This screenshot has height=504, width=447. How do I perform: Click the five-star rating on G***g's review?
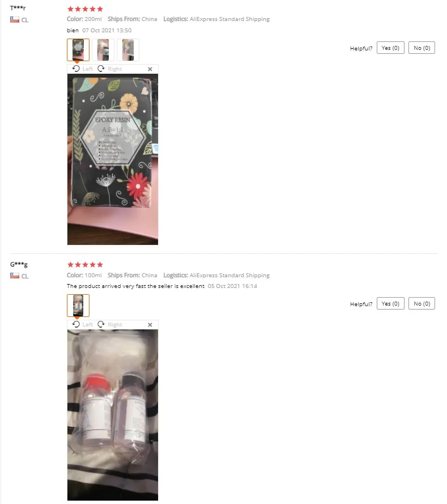[x=85, y=265]
